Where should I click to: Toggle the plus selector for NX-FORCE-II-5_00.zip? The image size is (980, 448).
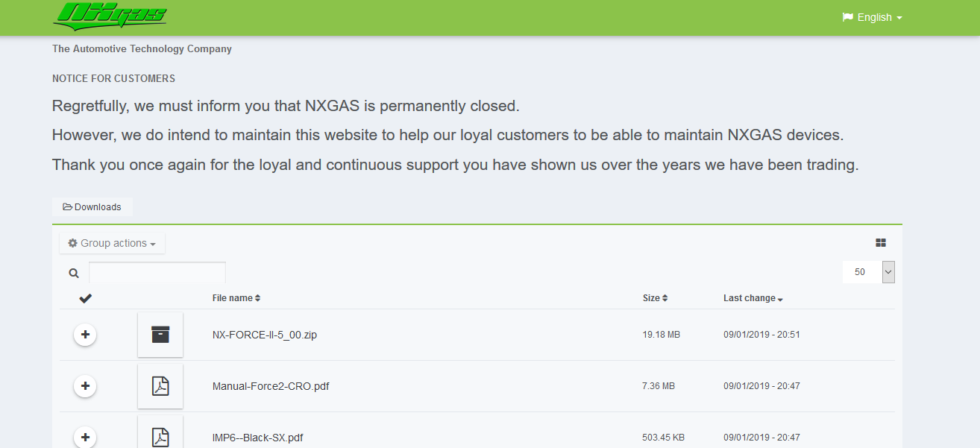[x=85, y=335]
